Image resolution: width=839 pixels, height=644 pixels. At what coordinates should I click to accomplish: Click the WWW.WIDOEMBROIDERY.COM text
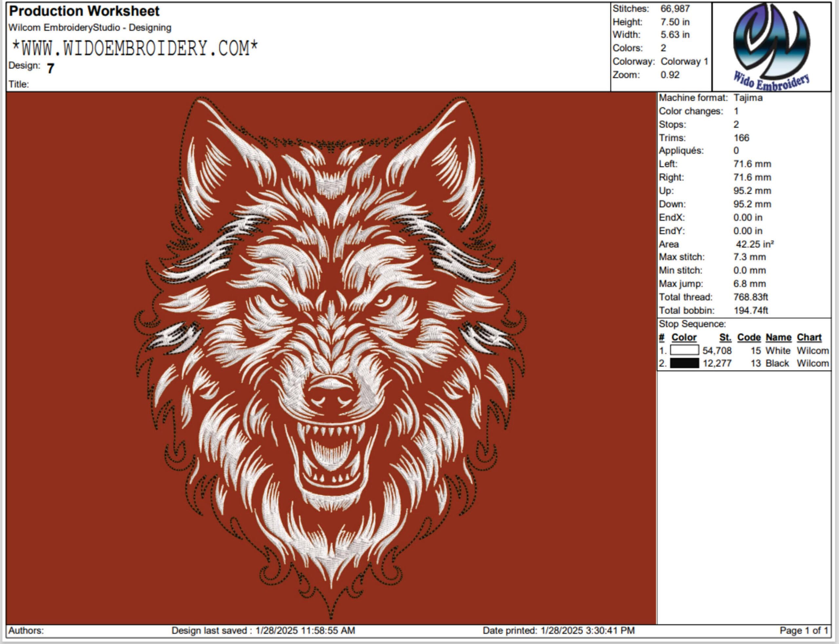[x=135, y=49]
